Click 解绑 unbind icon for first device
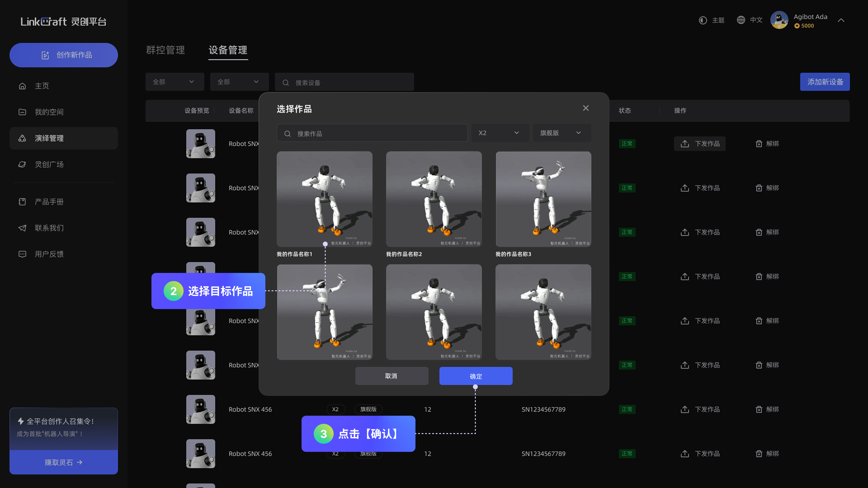 (759, 144)
